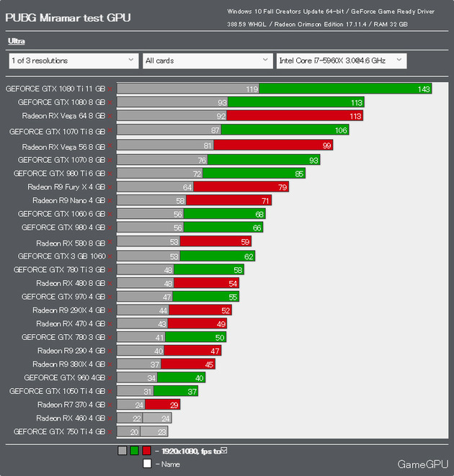Select the Ultra quality tab
454x476 pixels.
point(17,41)
